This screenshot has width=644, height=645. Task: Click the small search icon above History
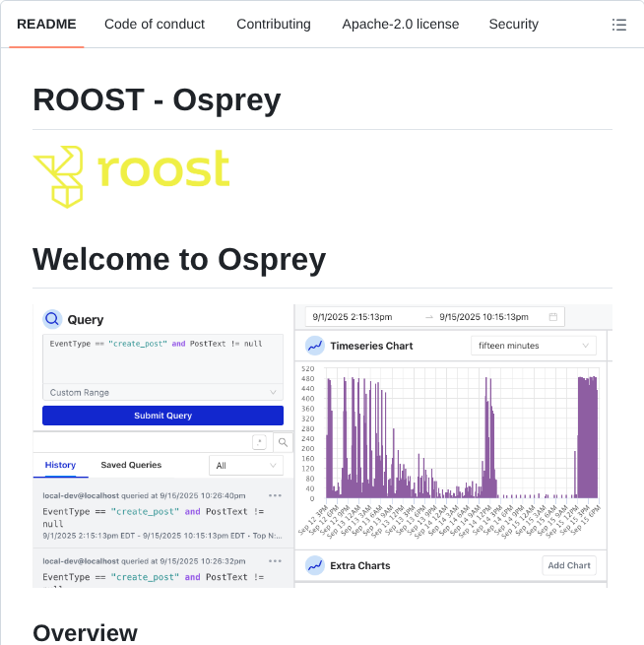coord(283,442)
